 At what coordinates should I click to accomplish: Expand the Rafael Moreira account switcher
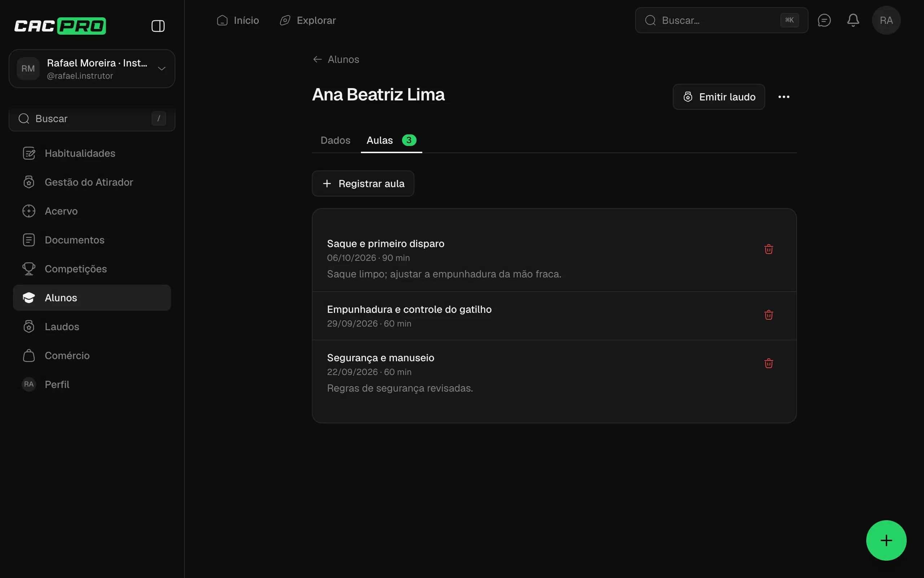[92, 69]
